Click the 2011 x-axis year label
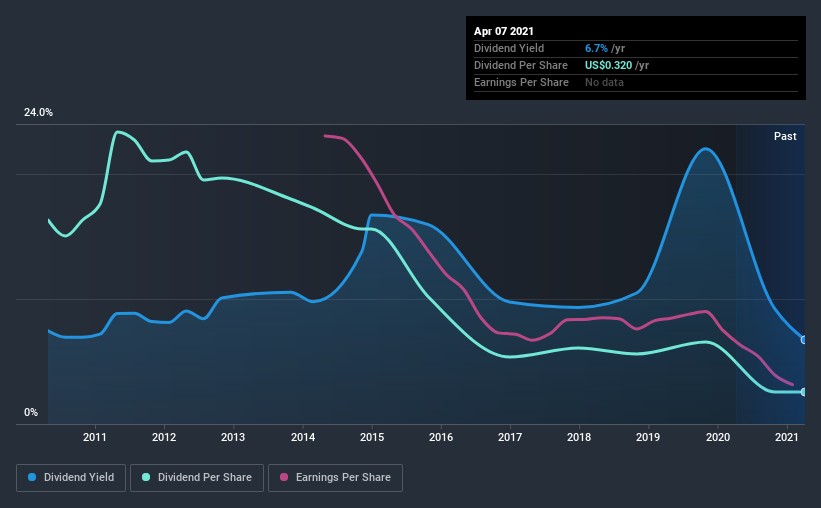Viewport: 821px width, 508px height. point(95,437)
